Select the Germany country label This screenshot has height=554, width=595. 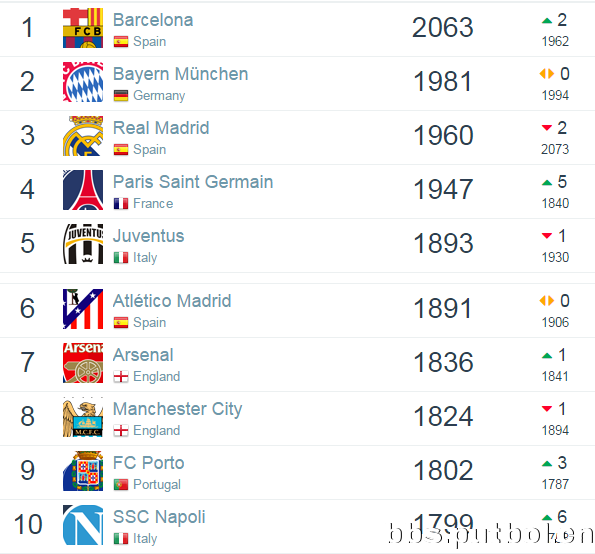tap(159, 96)
